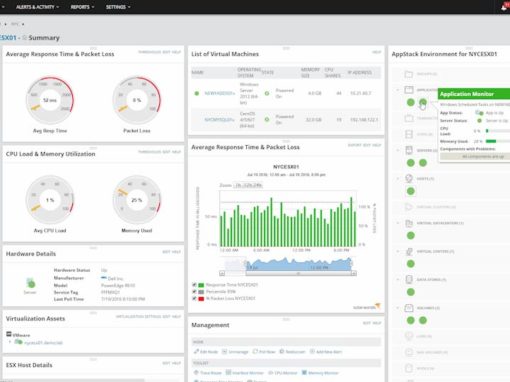Click the first green application status circle
Viewport: 510px width, 382px height.
(x=411, y=102)
